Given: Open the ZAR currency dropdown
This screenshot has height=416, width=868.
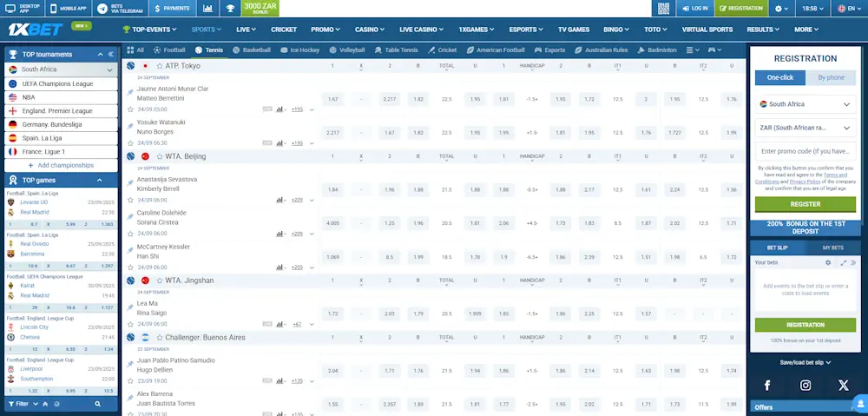Looking at the screenshot, I should (805, 128).
